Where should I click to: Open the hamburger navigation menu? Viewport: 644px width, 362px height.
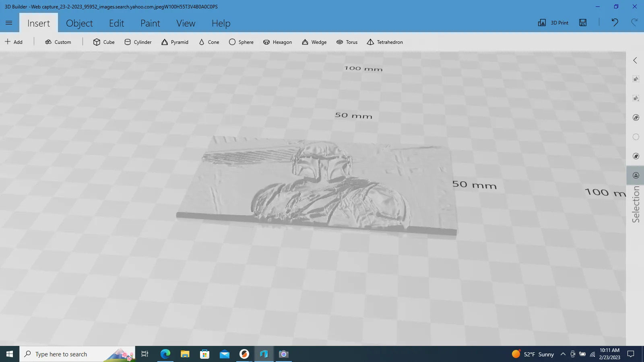[x=9, y=23]
